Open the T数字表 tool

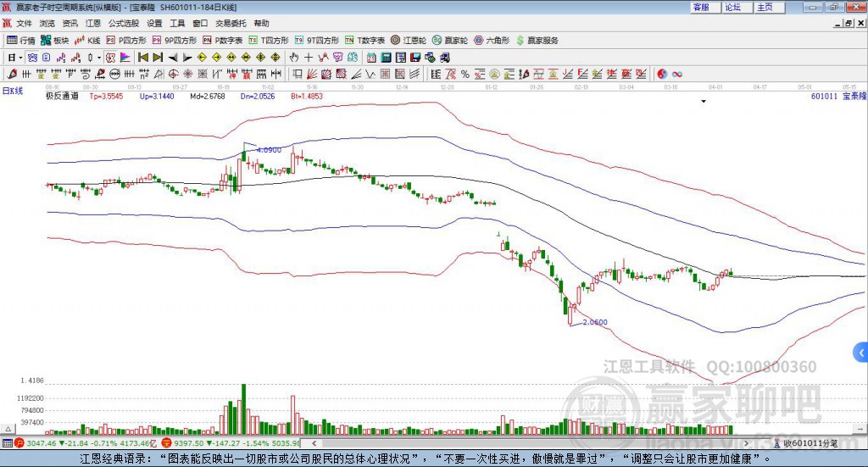(x=364, y=41)
